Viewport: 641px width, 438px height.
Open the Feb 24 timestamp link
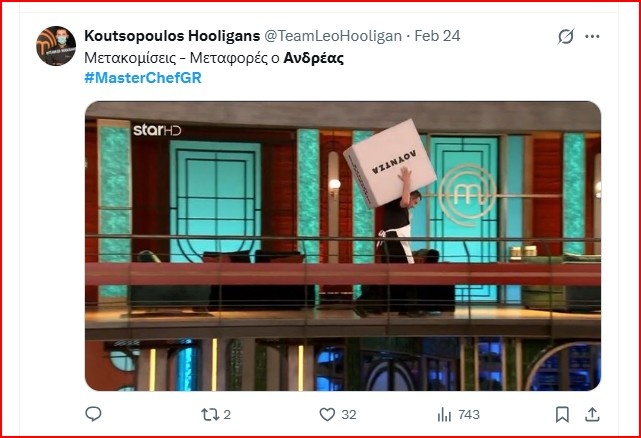[437, 36]
